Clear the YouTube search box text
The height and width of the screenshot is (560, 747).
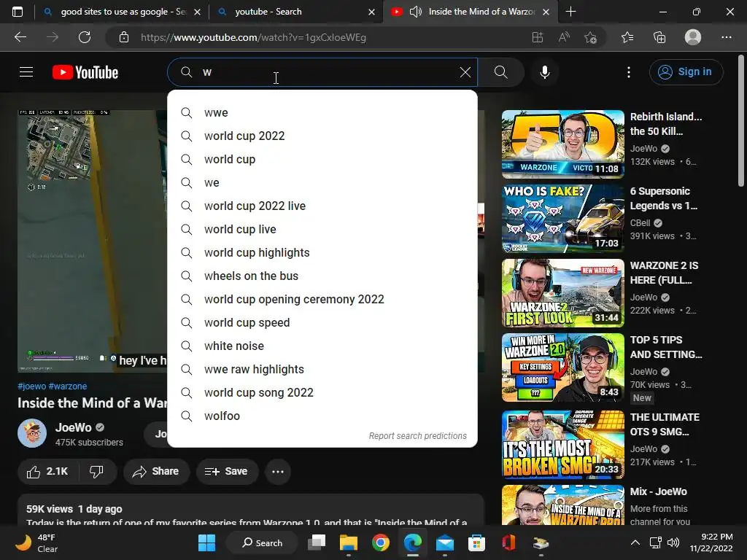[x=465, y=72]
